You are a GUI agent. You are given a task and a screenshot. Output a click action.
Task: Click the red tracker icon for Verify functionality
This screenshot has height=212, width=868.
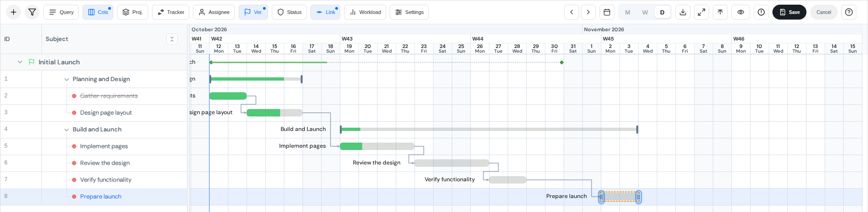[74, 180]
